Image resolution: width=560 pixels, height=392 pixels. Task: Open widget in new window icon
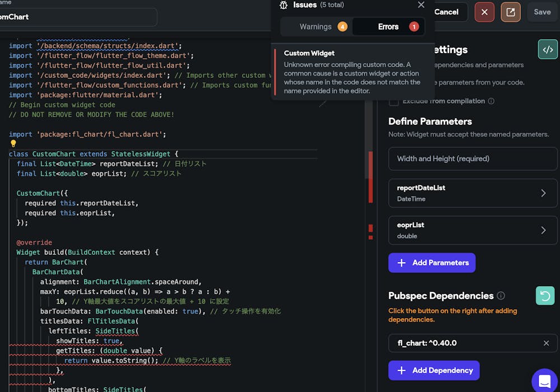(511, 12)
